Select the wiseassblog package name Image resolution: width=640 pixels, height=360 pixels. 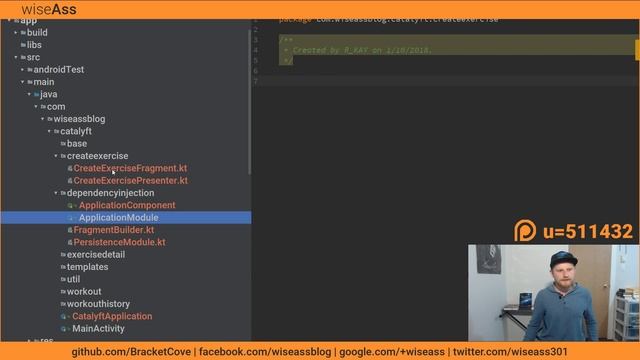(80, 119)
